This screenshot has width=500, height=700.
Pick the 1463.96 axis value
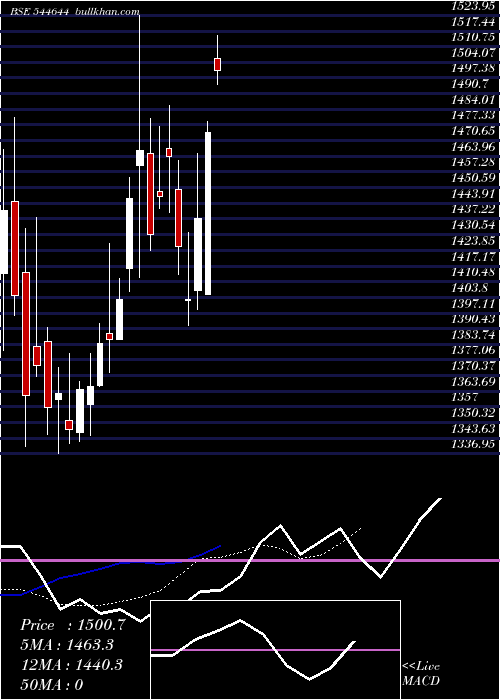(x=473, y=146)
